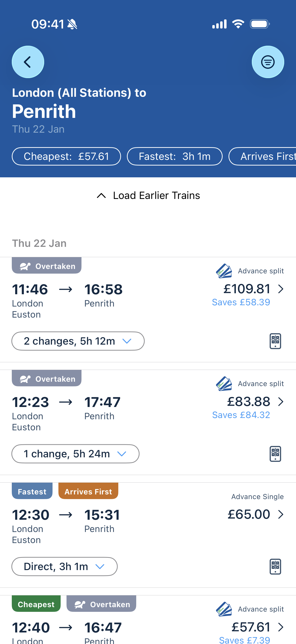
Task: Expand the 2 changes, 5h 12m details
Action: point(78,341)
